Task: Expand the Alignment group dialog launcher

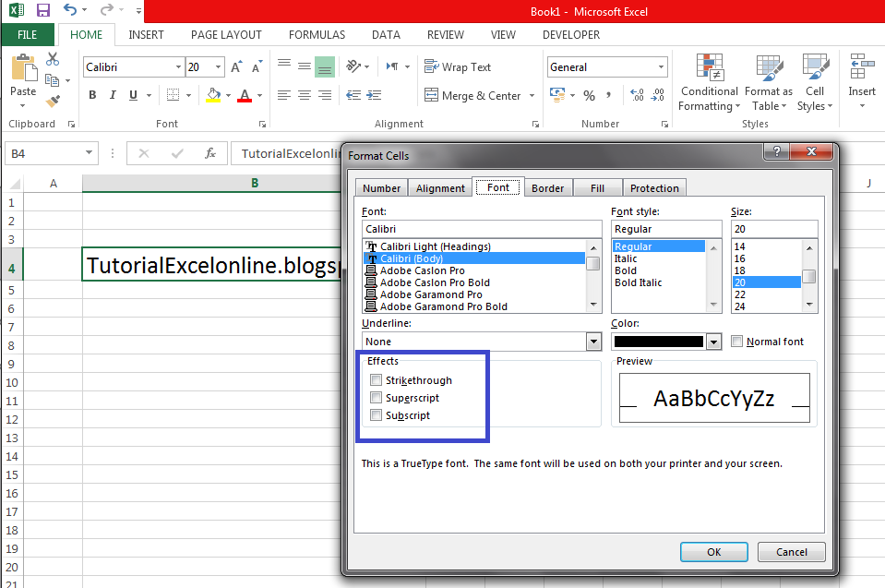Action: click(x=535, y=124)
